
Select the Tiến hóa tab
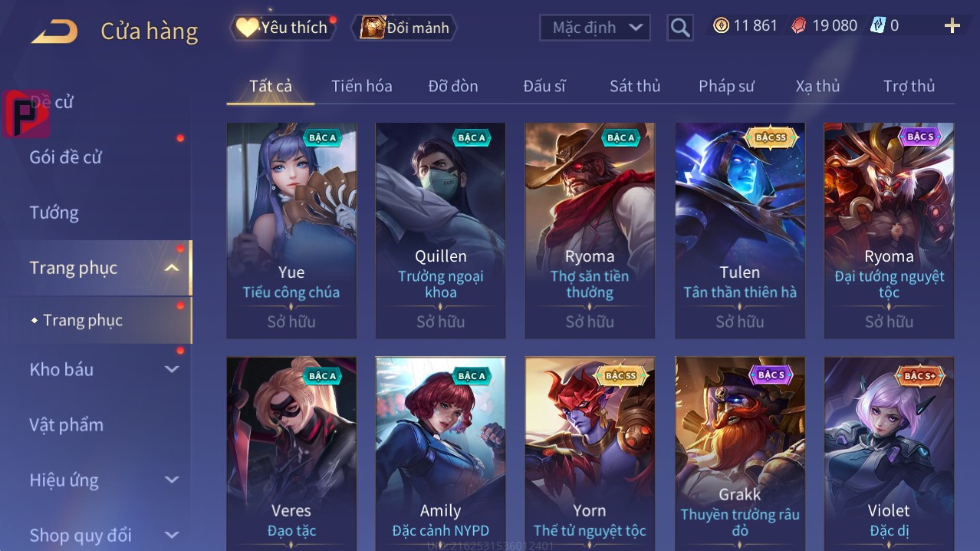tap(361, 86)
